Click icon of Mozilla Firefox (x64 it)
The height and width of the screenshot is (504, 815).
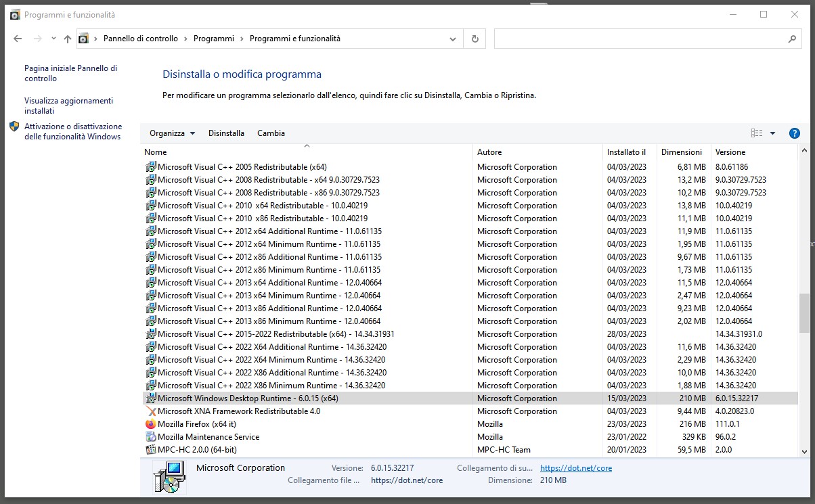(x=151, y=424)
